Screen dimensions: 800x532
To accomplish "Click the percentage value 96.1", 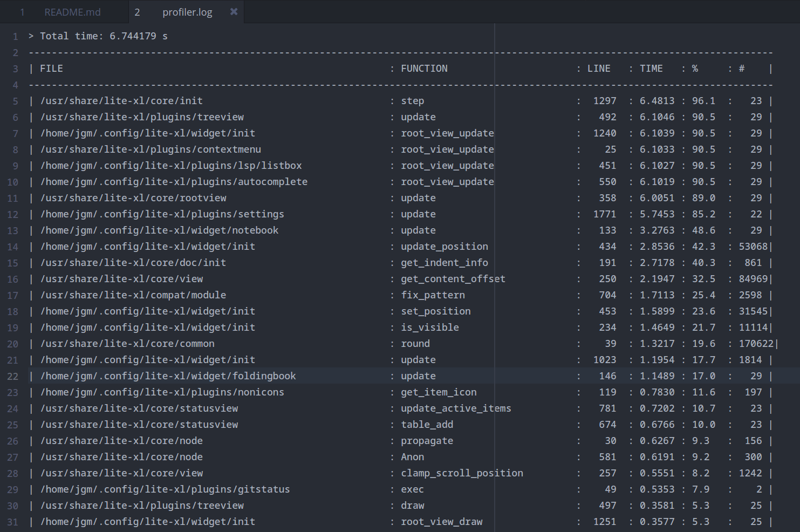I will (703, 101).
